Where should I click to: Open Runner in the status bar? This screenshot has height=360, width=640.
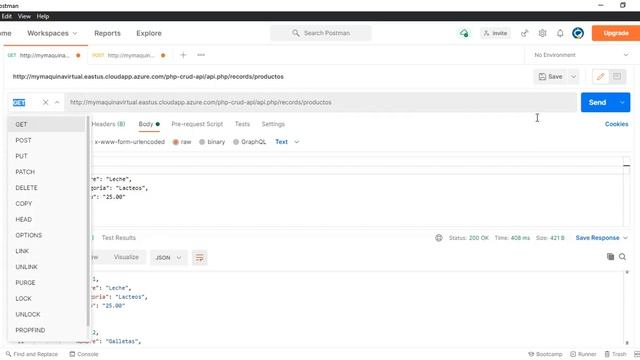[x=583, y=354]
